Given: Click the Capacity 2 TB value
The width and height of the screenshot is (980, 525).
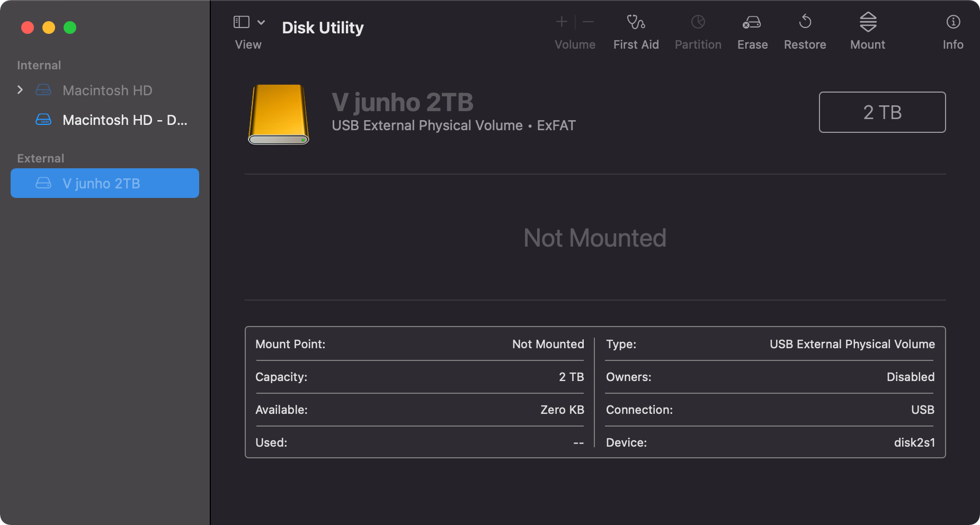Looking at the screenshot, I should pyautogui.click(x=572, y=377).
